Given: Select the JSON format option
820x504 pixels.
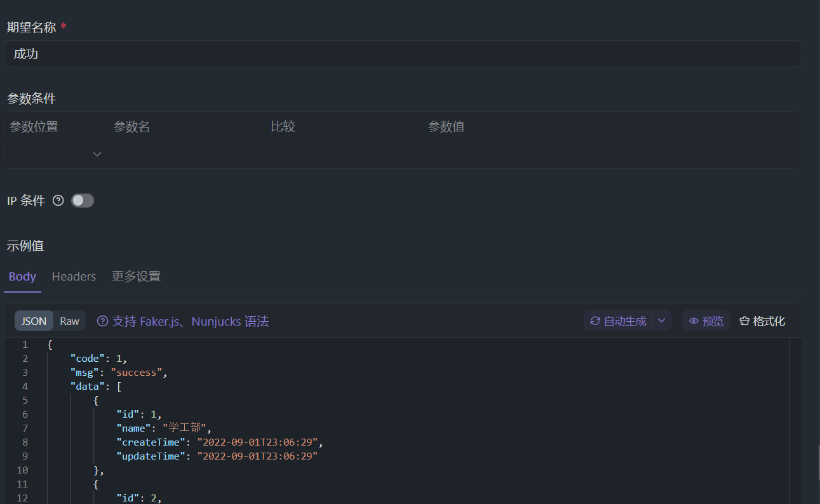Looking at the screenshot, I should pyautogui.click(x=34, y=321).
